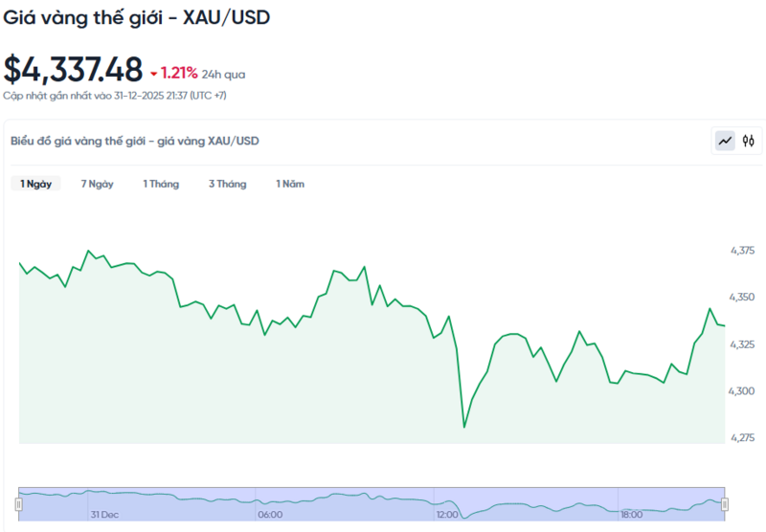This screenshot has height=532, width=766.
Task: Click the 31 Dec label in navigator
Action: 105,514
